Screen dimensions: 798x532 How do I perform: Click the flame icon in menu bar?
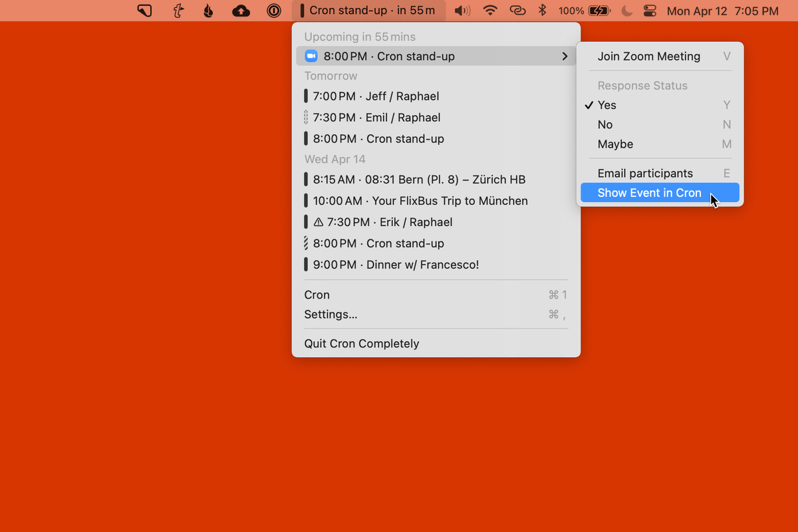(x=209, y=11)
